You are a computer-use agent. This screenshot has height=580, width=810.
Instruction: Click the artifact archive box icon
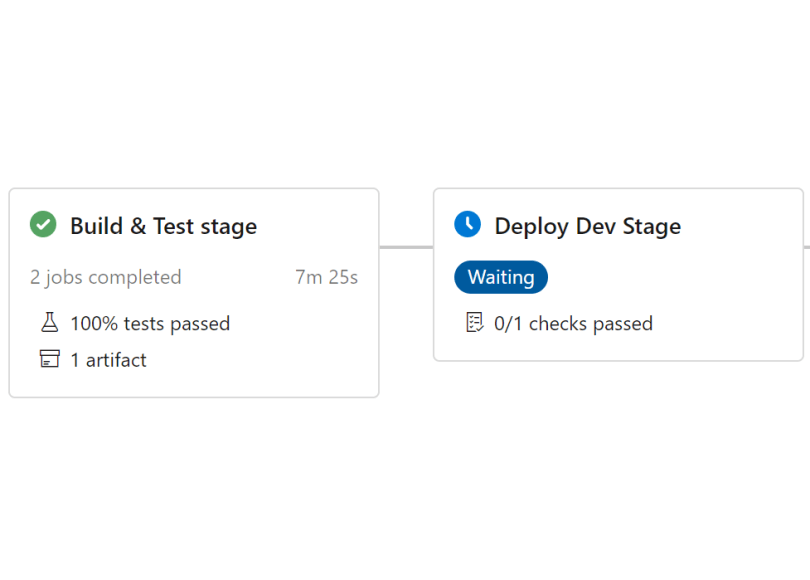(x=49, y=360)
